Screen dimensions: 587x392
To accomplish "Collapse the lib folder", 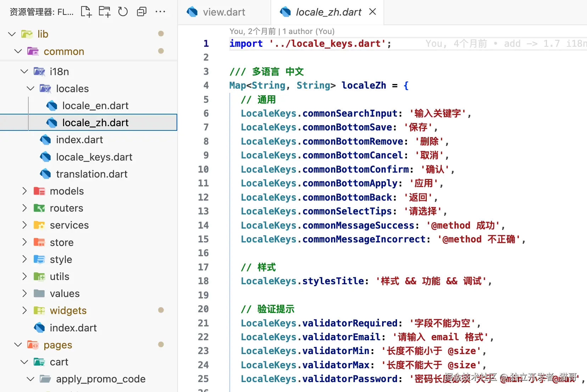I will (12, 34).
